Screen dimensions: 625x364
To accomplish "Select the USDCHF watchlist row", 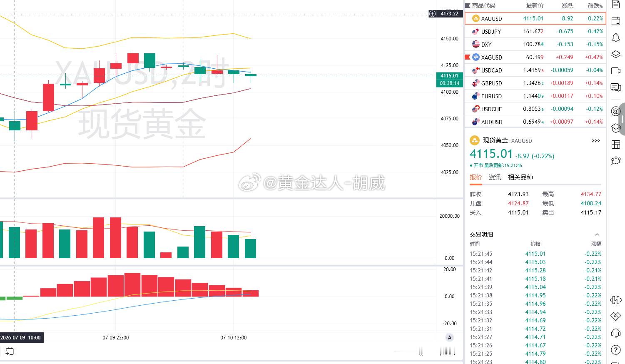I will click(x=535, y=109).
